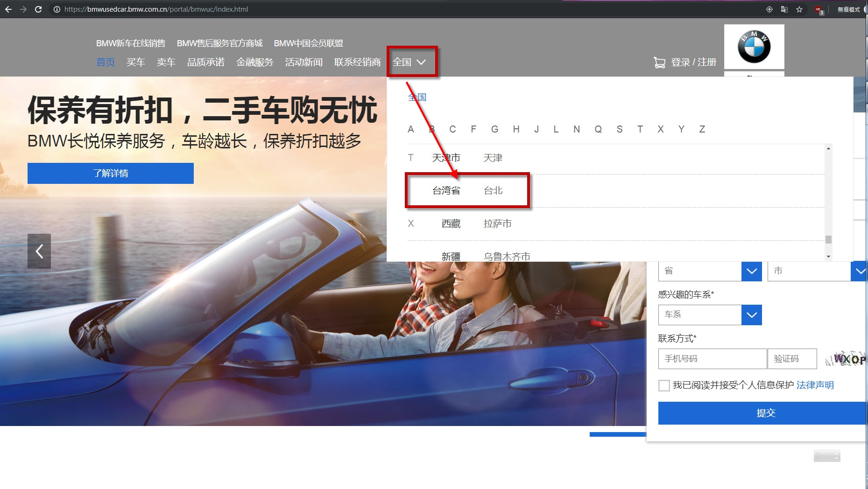
Task: Click the browser forward arrow
Action: [23, 9]
